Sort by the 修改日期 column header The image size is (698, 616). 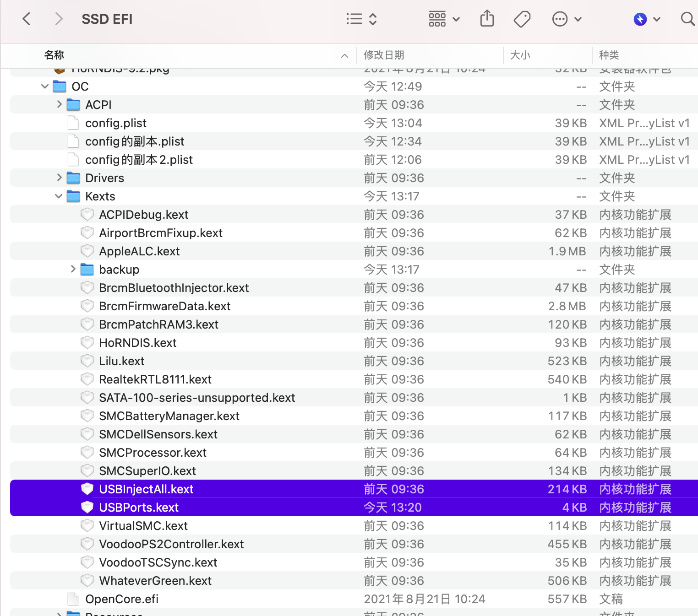(x=384, y=55)
